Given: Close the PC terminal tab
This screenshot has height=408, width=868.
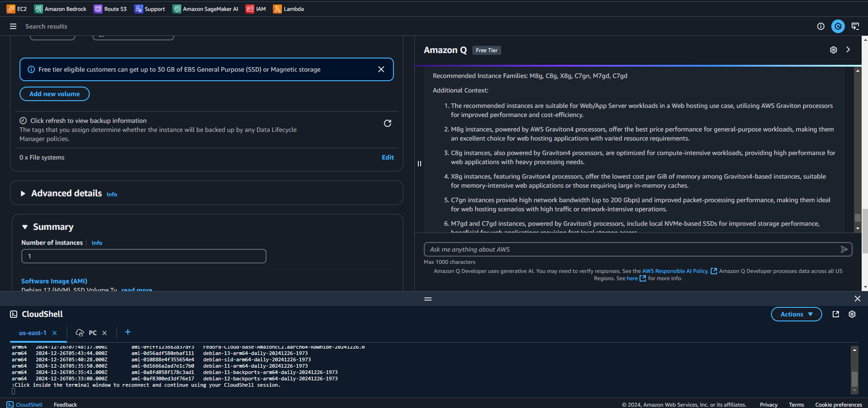Looking at the screenshot, I should (104, 333).
